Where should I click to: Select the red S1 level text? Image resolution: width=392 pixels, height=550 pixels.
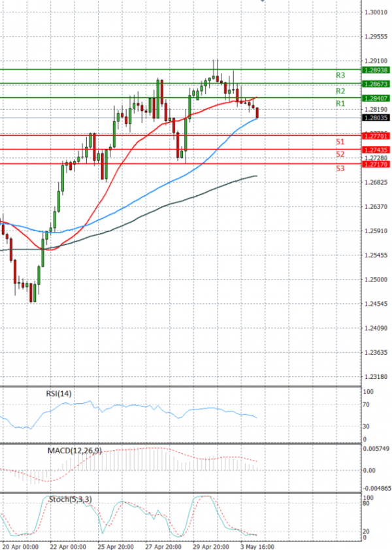340,142
